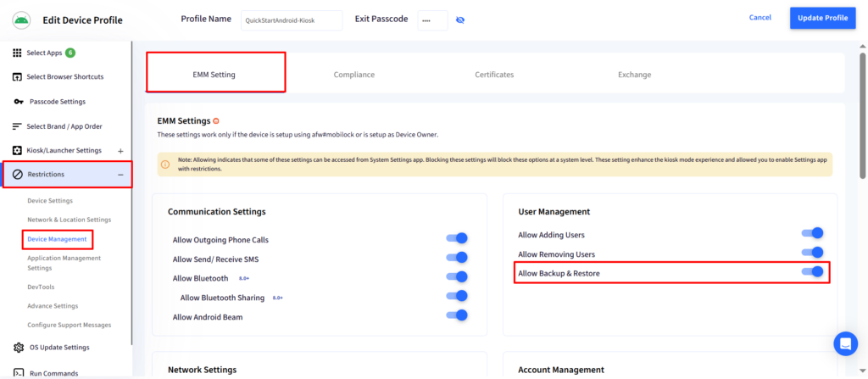The image size is (868, 379).
Task: Click the Passcode Settings key icon
Action: (x=19, y=102)
